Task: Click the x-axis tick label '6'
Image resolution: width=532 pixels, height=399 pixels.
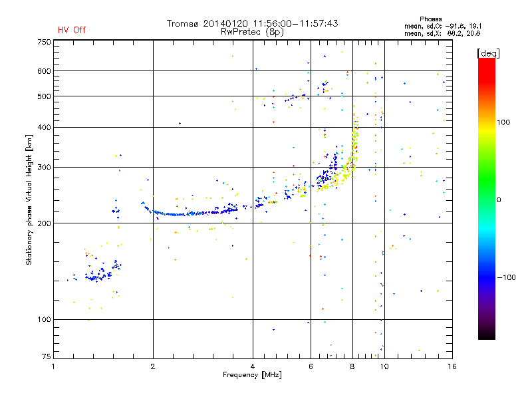Action: coord(311,366)
